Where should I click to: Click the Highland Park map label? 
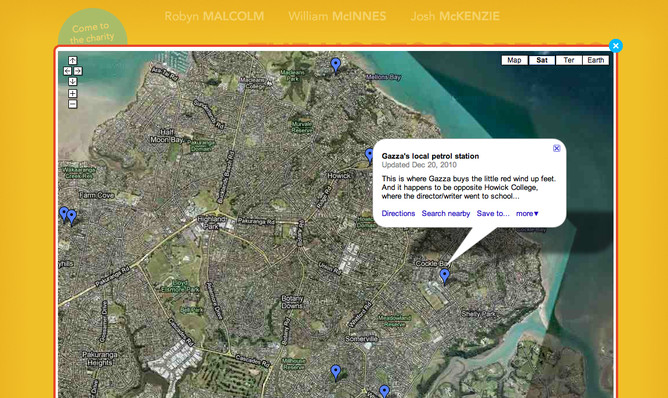[x=212, y=223]
